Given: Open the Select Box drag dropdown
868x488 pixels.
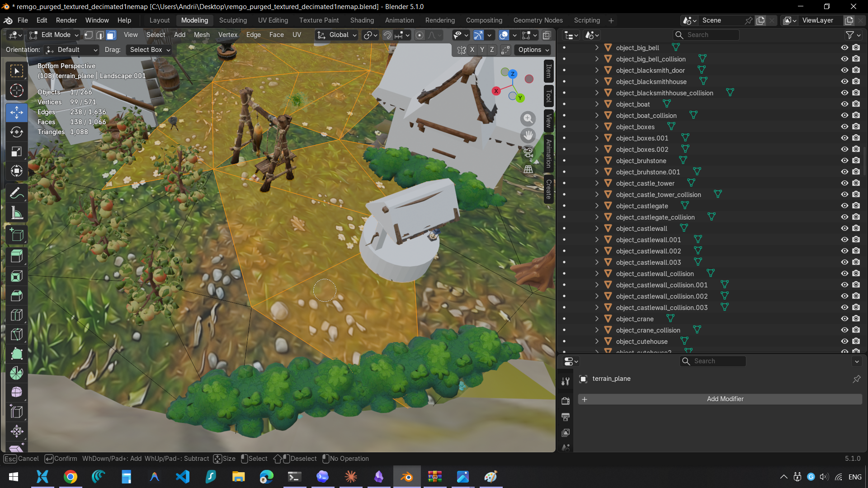Looking at the screenshot, I should pyautogui.click(x=149, y=50).
